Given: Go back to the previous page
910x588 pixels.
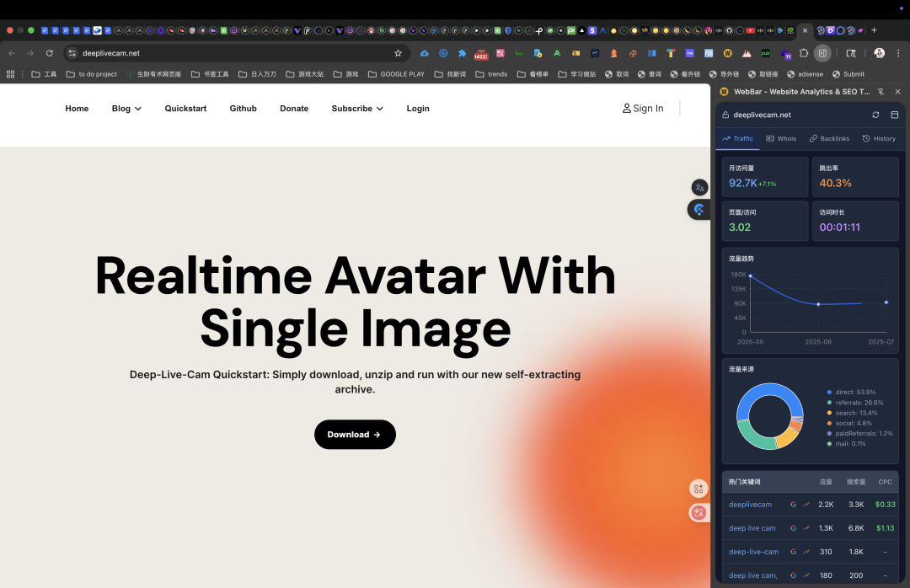Looking at the screenshot, I should tap(12, 53).
